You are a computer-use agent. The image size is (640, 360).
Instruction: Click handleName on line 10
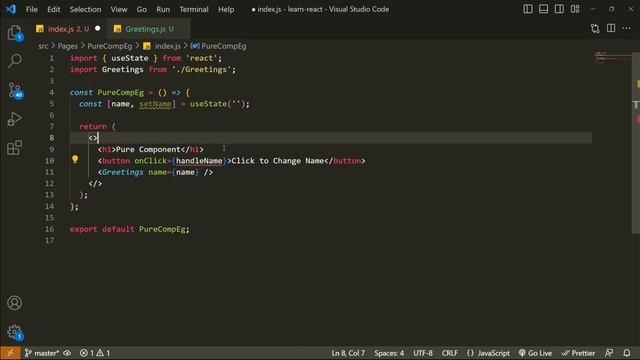pyautogui.click(x=199, y=161)
